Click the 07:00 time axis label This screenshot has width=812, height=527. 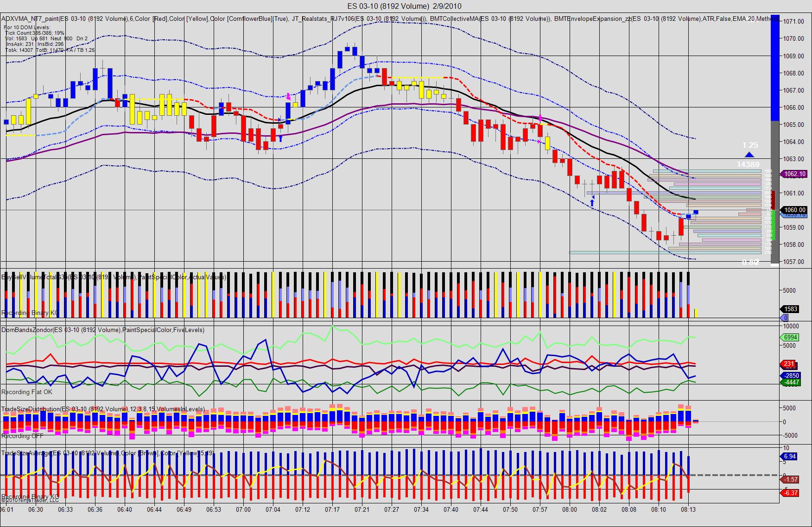click(243, 509)
